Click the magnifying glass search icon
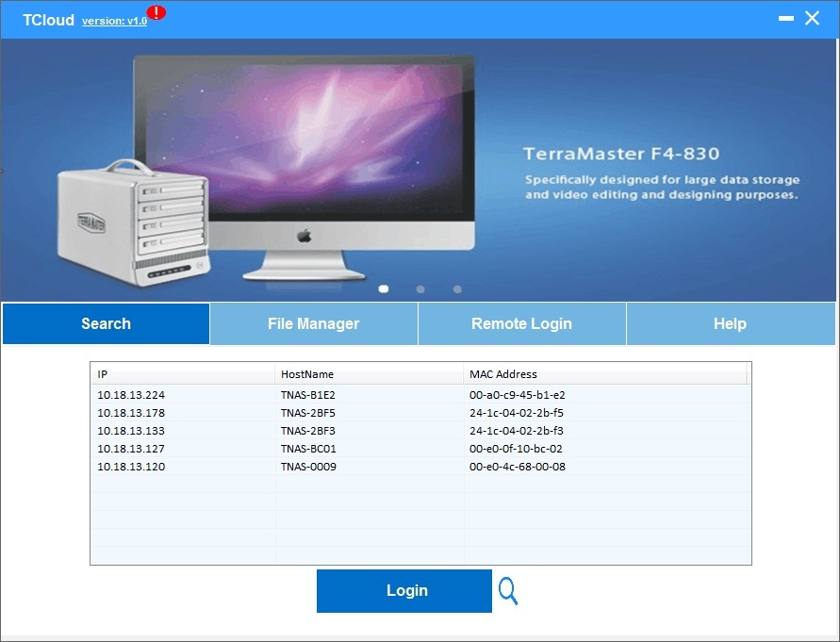The image size is (840, 642). (508, 591)
